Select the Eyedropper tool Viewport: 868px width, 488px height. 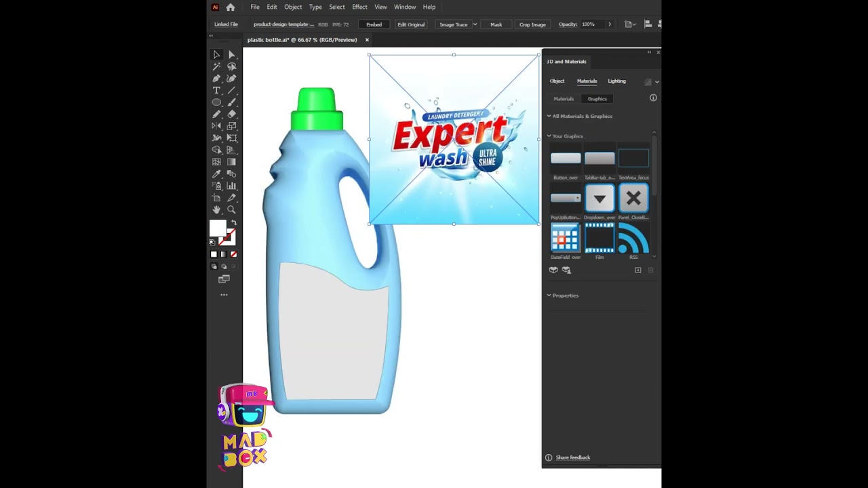(216, 174)
